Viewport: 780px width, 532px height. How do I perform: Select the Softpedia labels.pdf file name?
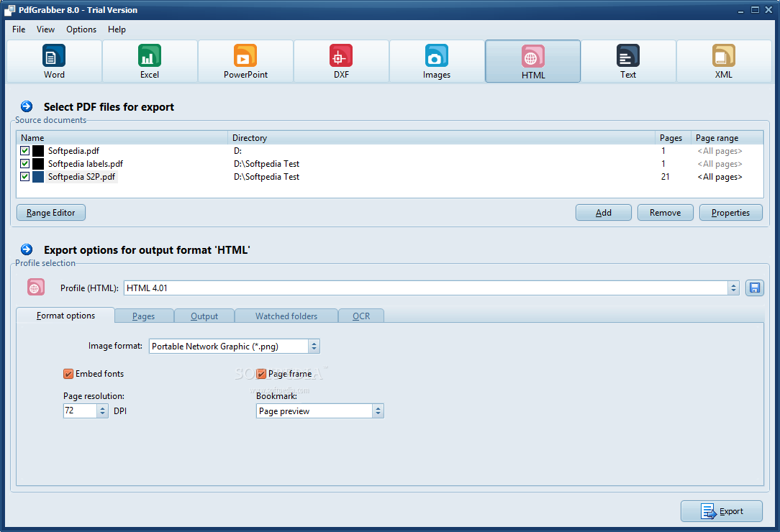pyautogui.click(x=86, y=164)
